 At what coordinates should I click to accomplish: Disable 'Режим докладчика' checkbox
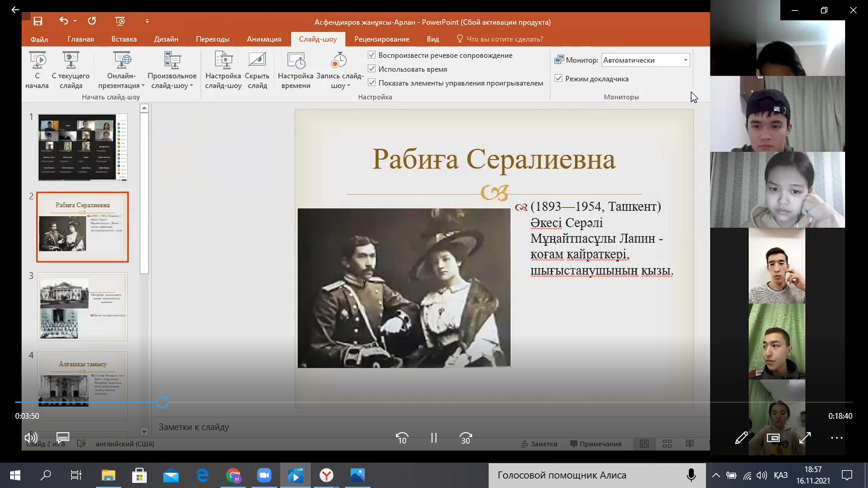coord(559,79)
